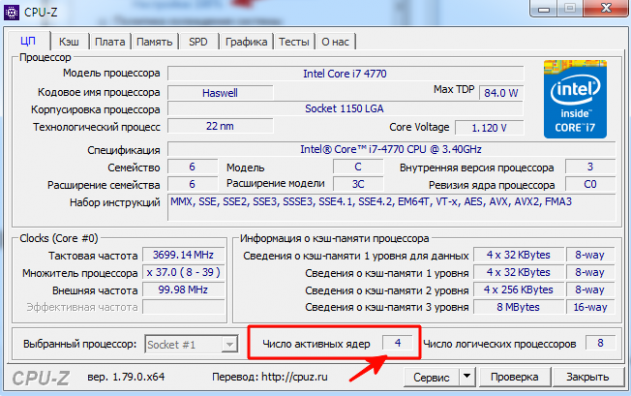631x396 pixels.
Task: Open the Кэш tab
Action: coord(69,42)
